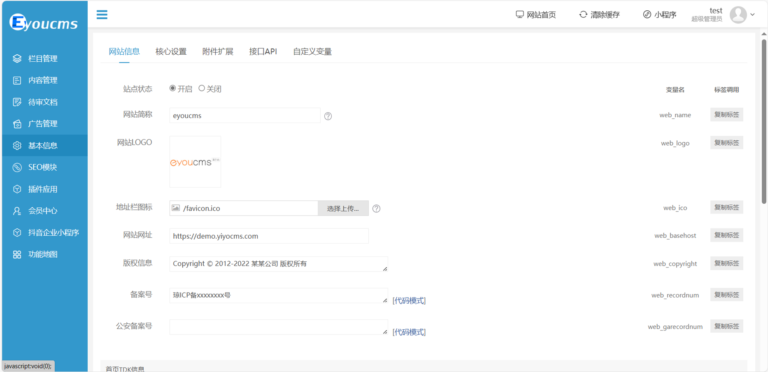Click the Eyoucms logo
The height and width of the screenshot is (372, 768).
(x=44, y=22)
